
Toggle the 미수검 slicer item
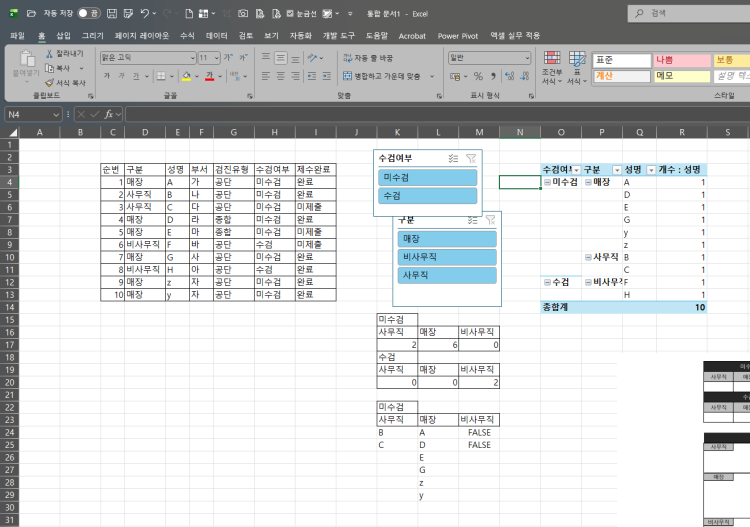pos(428,177)
